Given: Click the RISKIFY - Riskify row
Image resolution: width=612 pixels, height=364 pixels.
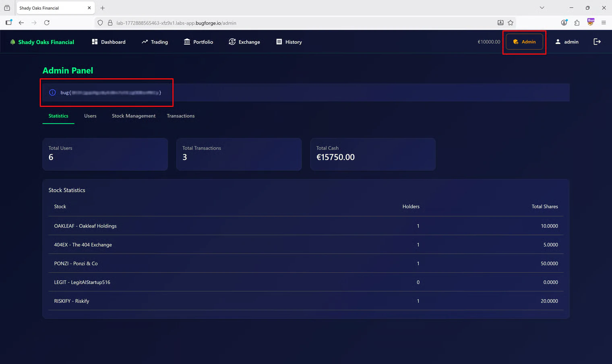Looking at the screenshot, I should click(306, 301).
